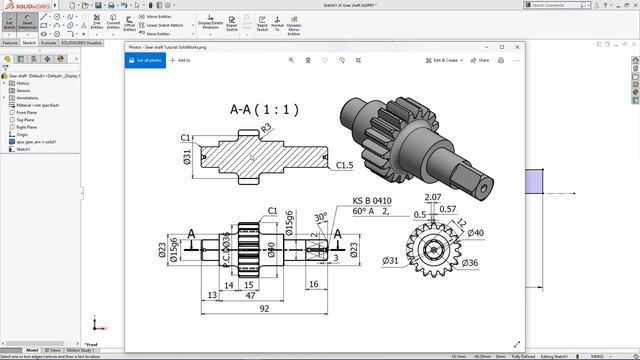The image size is (640, 360).
Task: Switch to the SOLIDWORKS Visualize tab
Action: tap(81, 43)
